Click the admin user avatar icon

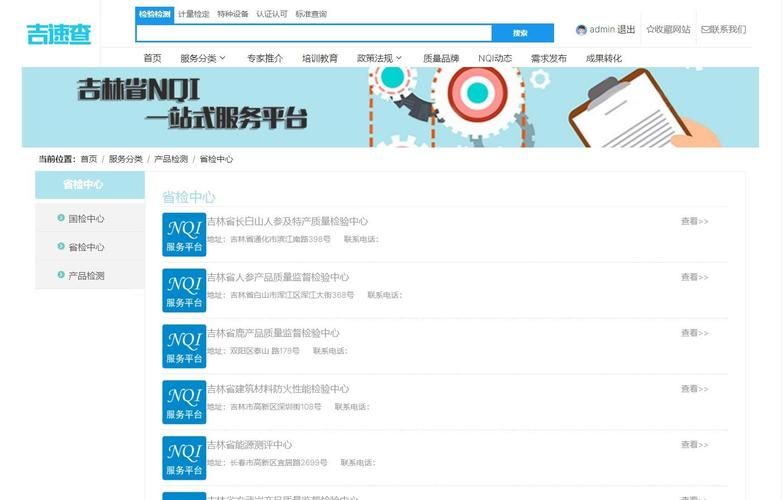[581, 30]
